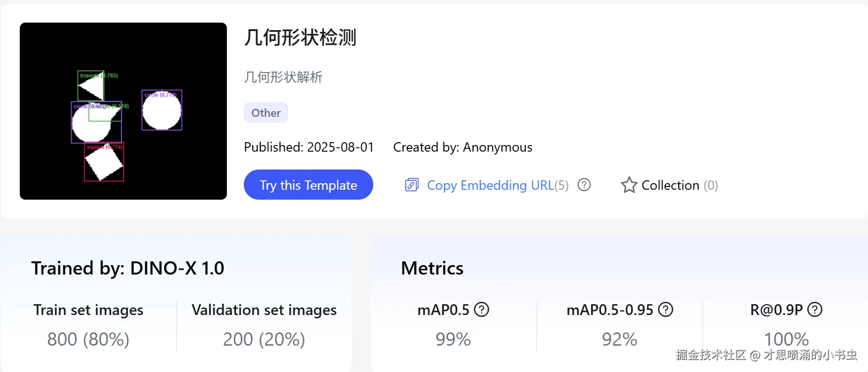Click the Metrics heading
Viewport: 868px width, 372px height.
coord(432,268)
